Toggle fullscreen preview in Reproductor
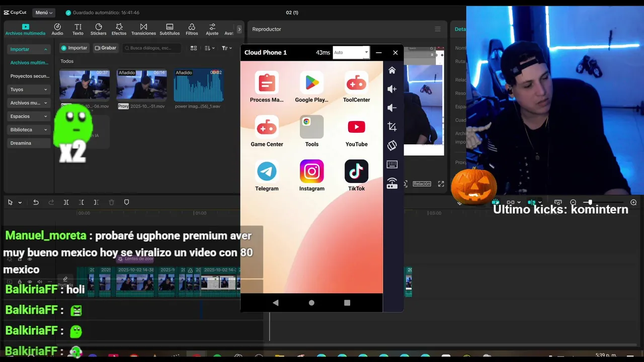 point(441,184)
